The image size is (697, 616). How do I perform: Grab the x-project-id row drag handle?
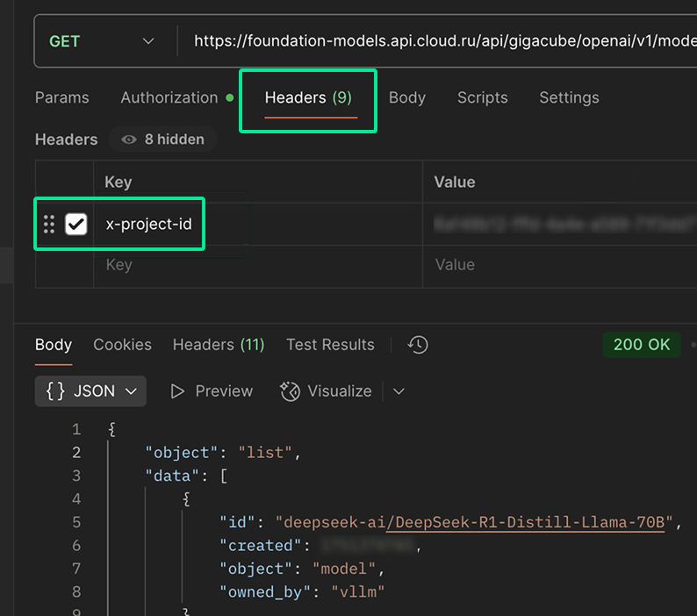pyautogui.click(x=49, y=224)
